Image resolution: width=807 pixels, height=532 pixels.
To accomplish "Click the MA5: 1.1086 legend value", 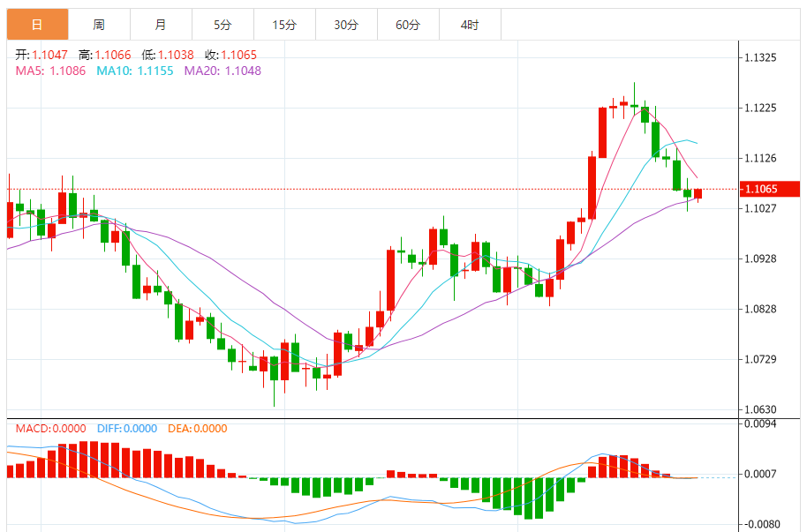I will [x=50, y=71].
